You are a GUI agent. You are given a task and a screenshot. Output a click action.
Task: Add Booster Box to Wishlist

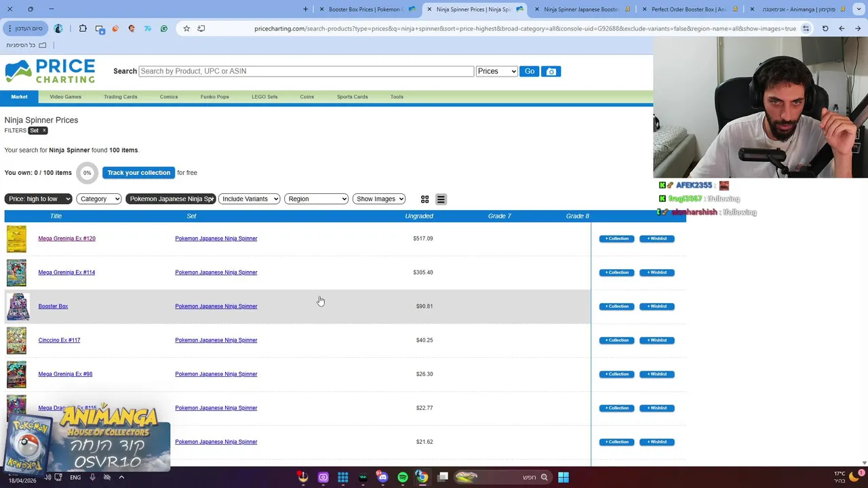(x=656, y=306)
